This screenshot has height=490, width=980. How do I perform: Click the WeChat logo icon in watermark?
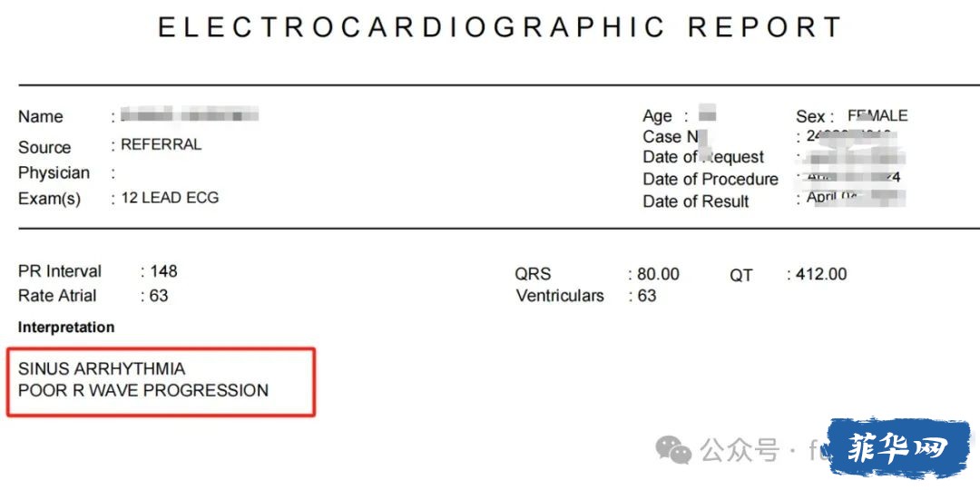pos(673,451)
